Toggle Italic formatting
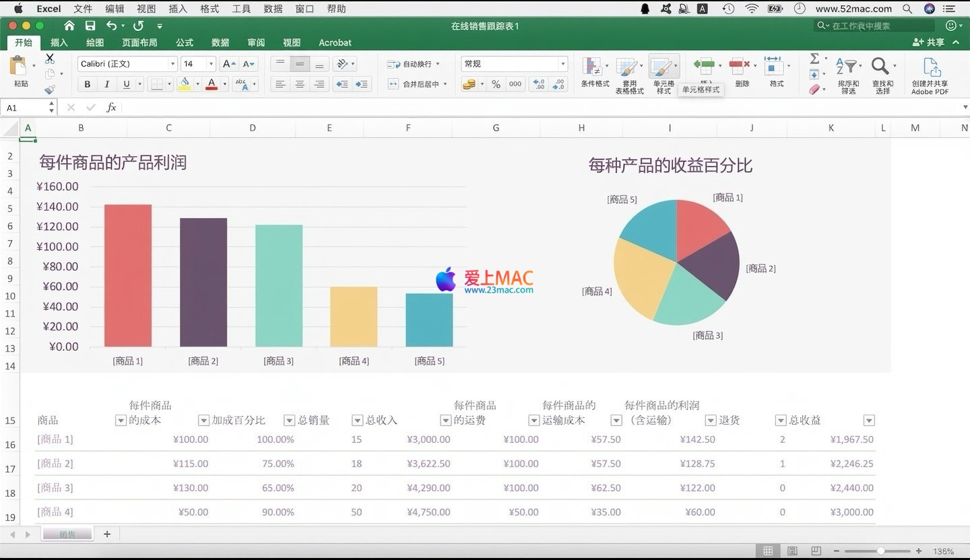 [106, 84]
